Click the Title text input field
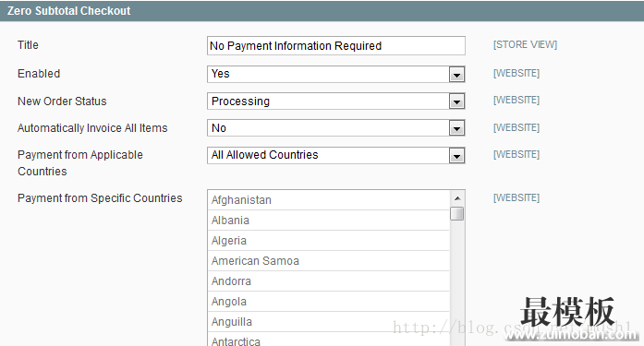 click(x=336, y=45)
